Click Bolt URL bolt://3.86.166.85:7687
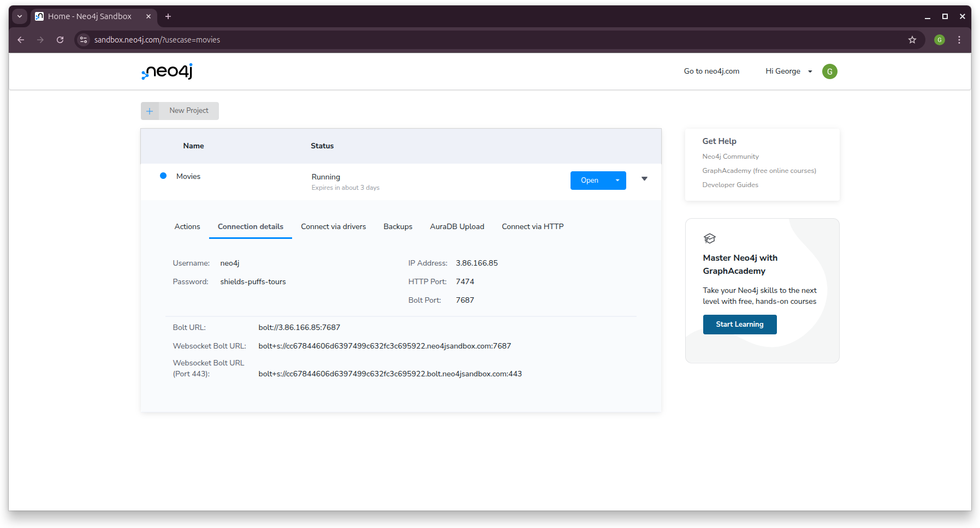Viewport: 980px width, 528px height. coord(299,328)
